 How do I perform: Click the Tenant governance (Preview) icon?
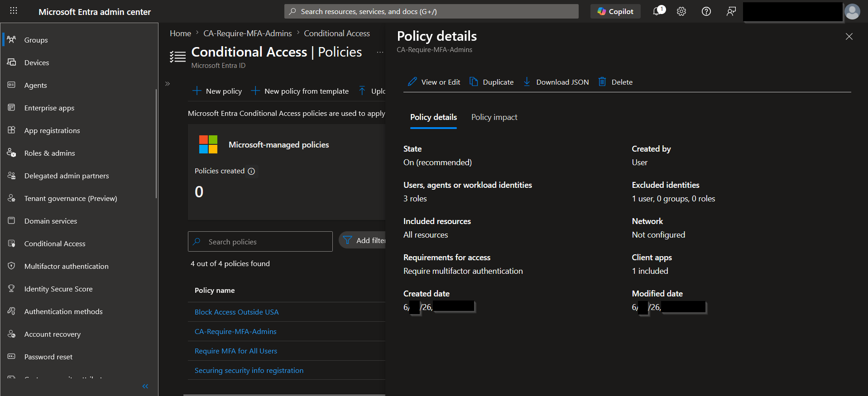pos(12,198)
